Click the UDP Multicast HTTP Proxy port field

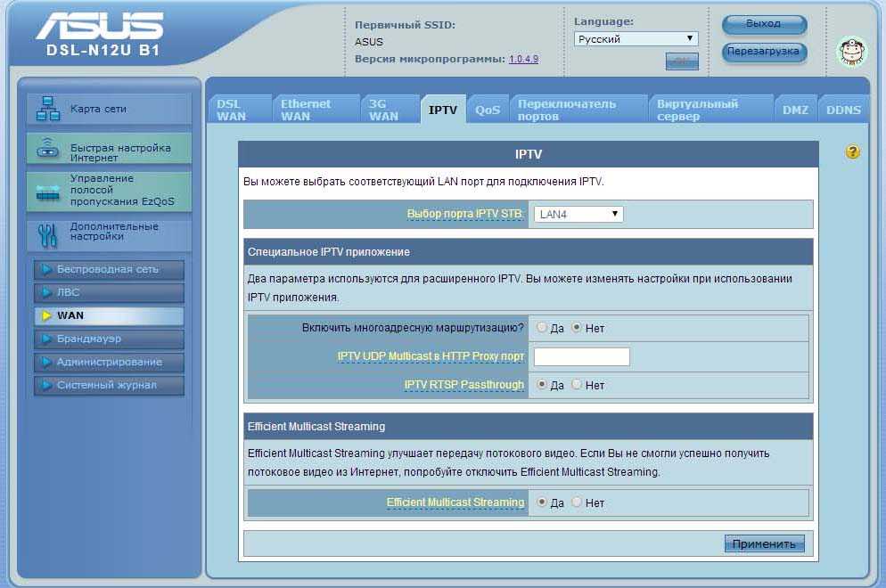coord(581,356)
